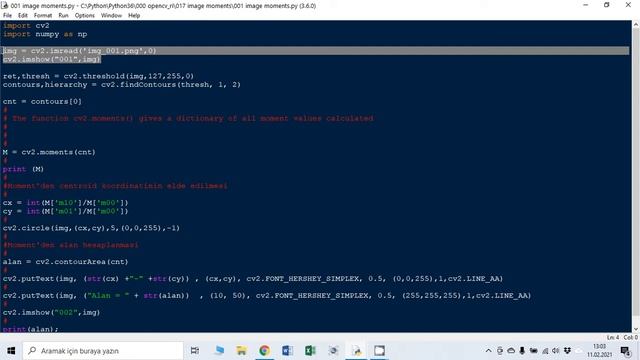Viewport: 640px width, 360px height.
Task: Open the notification center icon
Action: coord(625,351)
